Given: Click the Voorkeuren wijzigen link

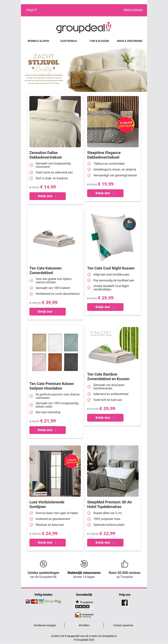Looking at the screenshot, I should point(45,626).
